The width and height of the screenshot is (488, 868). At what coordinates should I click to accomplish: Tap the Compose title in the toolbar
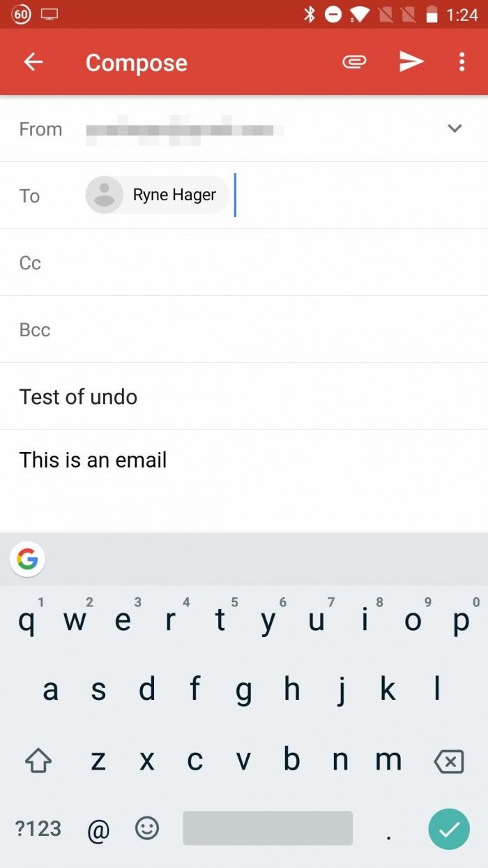136,63
